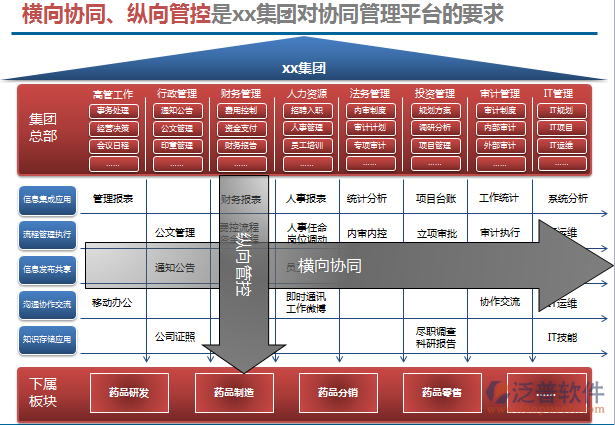
Task: Open the 员工培训 box
Action: pos(308,146)
